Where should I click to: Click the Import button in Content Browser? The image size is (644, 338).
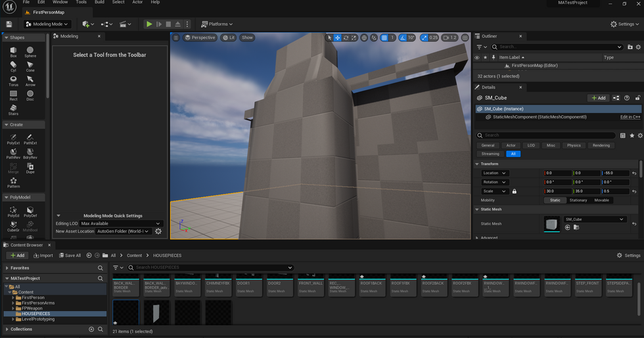pyautogui.click(x=43, y=255)
